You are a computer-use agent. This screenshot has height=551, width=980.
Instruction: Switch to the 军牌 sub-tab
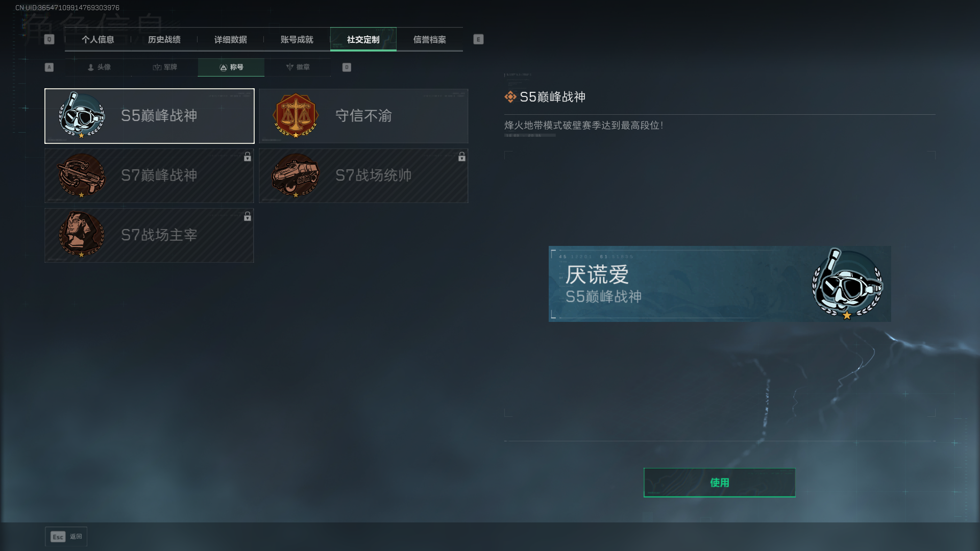(x=165, y=67)
